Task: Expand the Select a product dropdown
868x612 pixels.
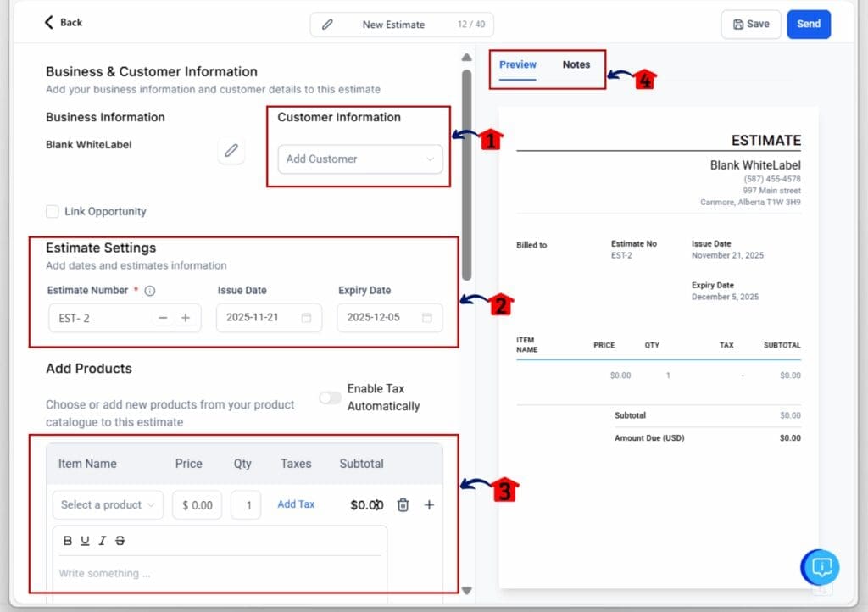Action: [108, 505]
